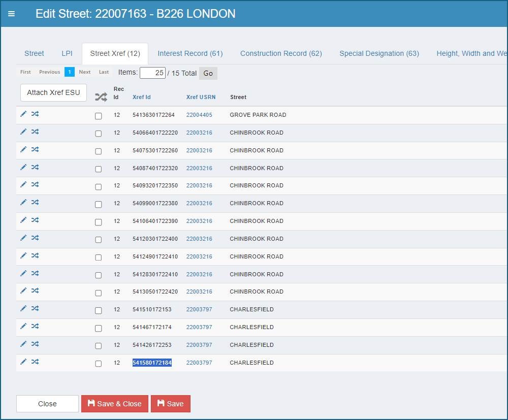Image resolution: width=508 pixels, height=420 pixels.
Task: Edit pencil icon for Xref 54066401722220
Action: (x=23, y=132)
